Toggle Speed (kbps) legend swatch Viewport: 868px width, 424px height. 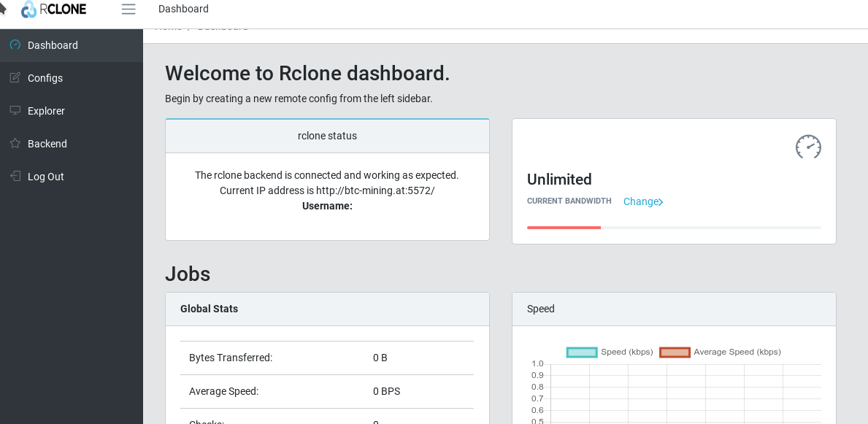pos(582,352)
